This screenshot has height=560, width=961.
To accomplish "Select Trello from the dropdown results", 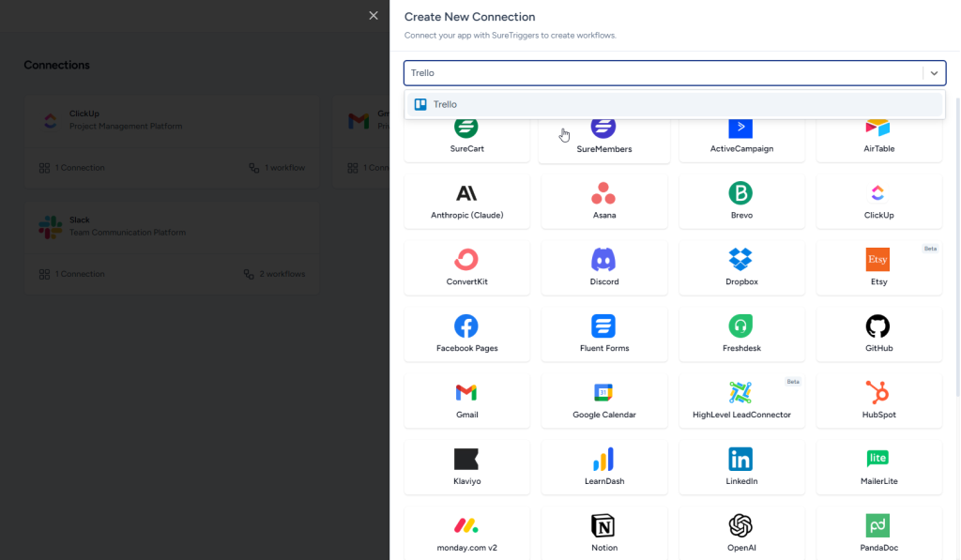I will (446, 104).
